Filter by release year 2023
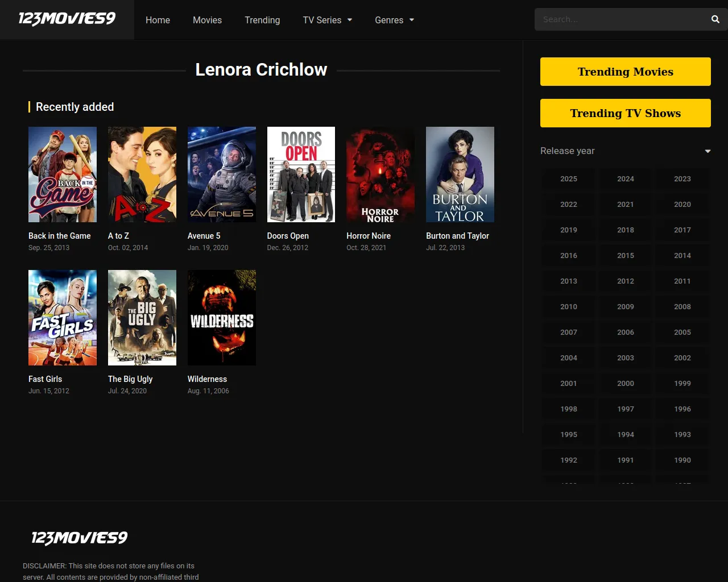Viewport: 728px width, 582px height. click(682, 178)
